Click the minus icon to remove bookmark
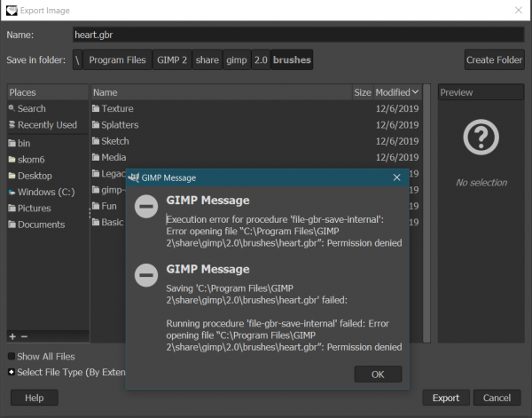532x418 pixels. click(24, 336)
